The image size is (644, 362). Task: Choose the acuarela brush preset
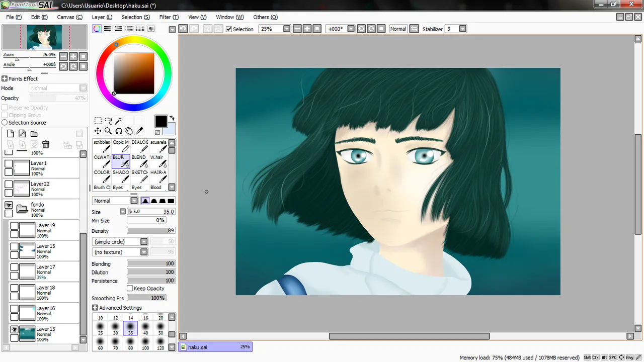coord(157,146)
